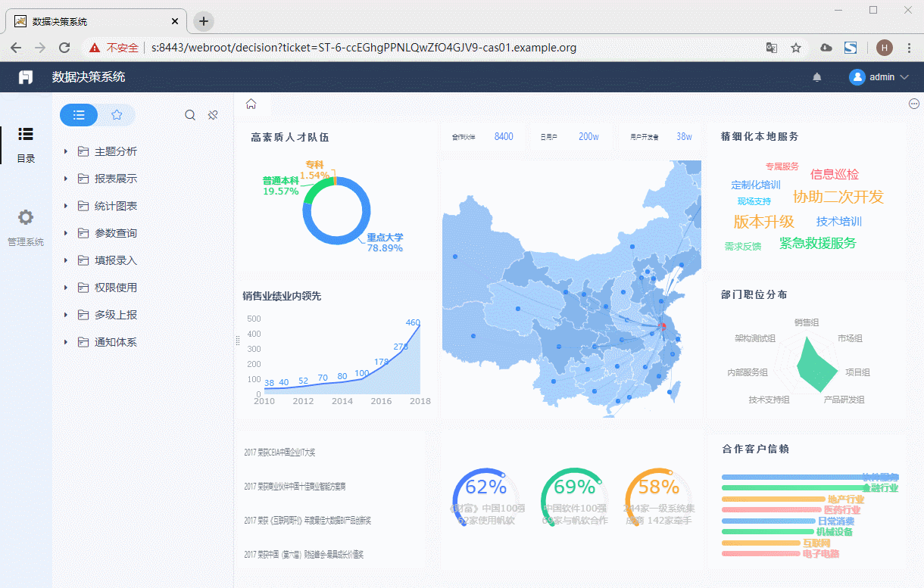Expand the 统计图表 folder arrow

tap(66, 206)
